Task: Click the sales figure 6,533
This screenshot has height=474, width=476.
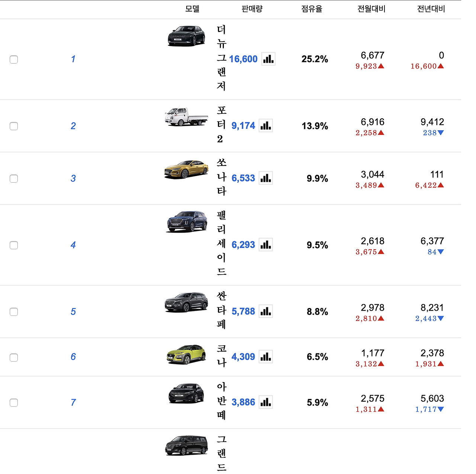Action: coord(243,178)
